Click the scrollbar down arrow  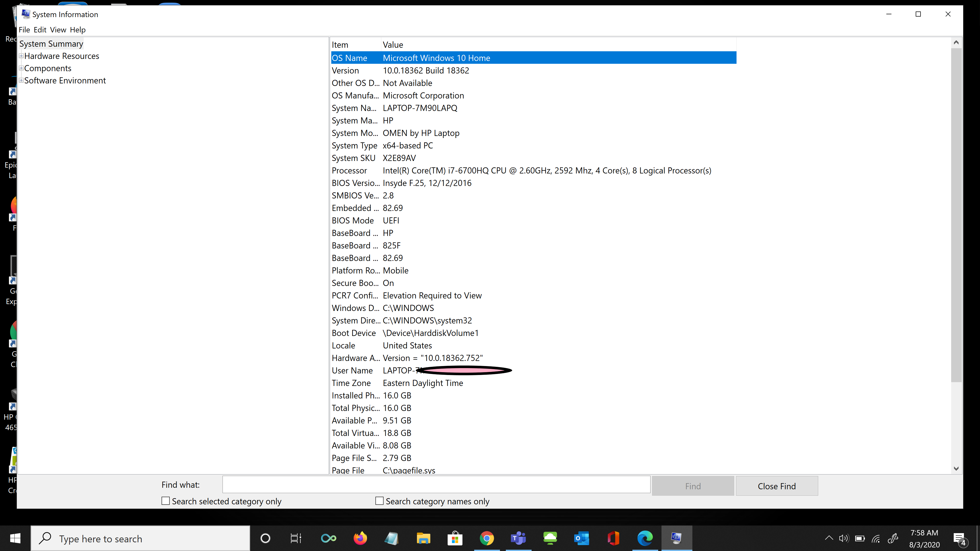coord(956,469)
